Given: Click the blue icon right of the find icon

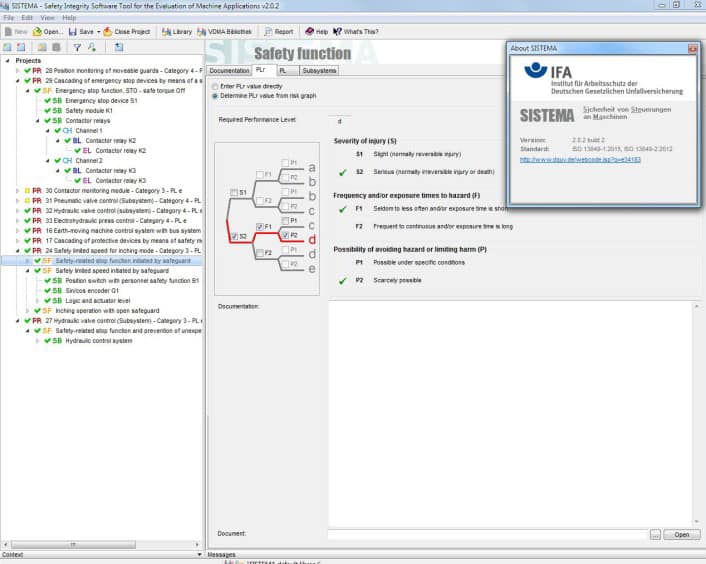Looking at the screenshot, I should coord(119,47).
